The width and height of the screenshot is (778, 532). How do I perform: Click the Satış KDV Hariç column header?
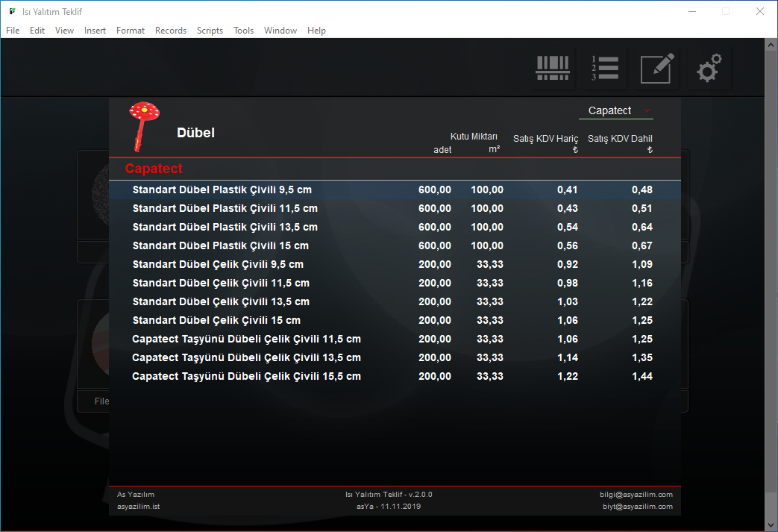click(x=545, y=139)
